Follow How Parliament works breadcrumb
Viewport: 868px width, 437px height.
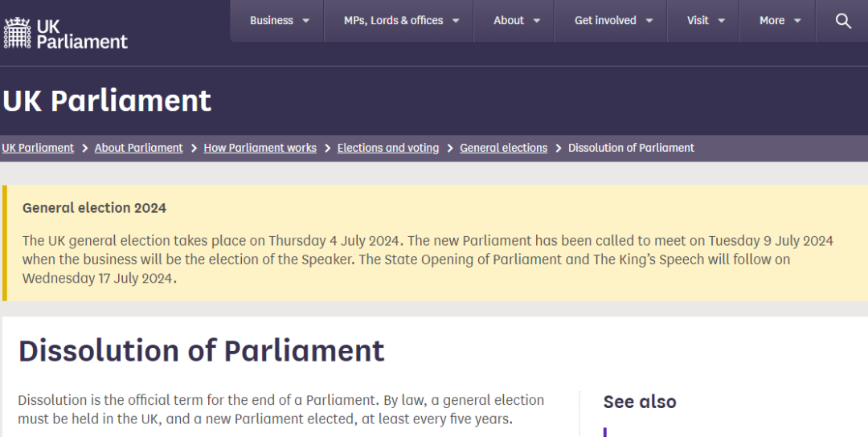pos(260,148)
